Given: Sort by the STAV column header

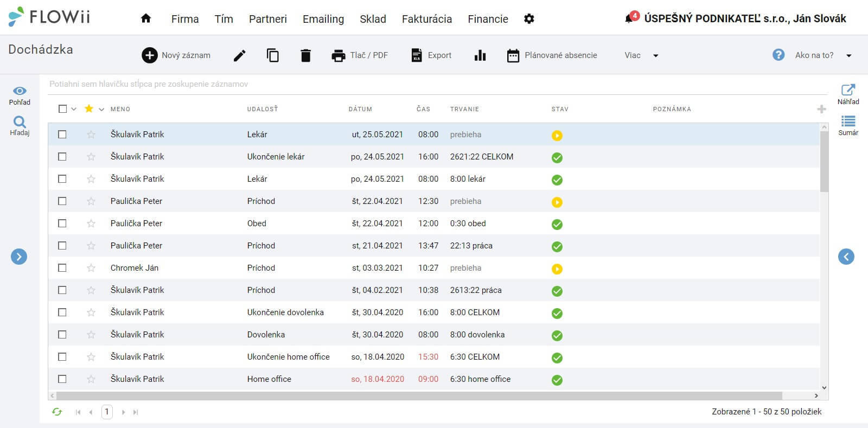Looking at the screenshot, I should pyautogui.click(x=560, y=109).
